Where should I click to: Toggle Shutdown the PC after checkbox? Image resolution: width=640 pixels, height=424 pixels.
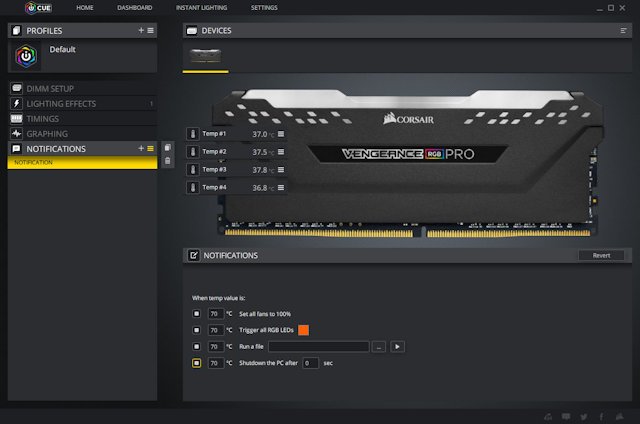tap(196, 363)
